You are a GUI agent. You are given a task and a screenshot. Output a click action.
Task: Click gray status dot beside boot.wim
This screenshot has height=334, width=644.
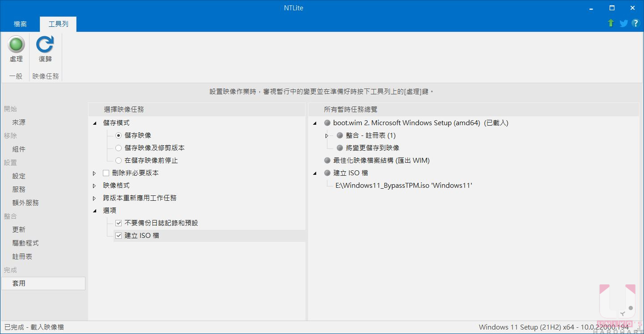327,123
